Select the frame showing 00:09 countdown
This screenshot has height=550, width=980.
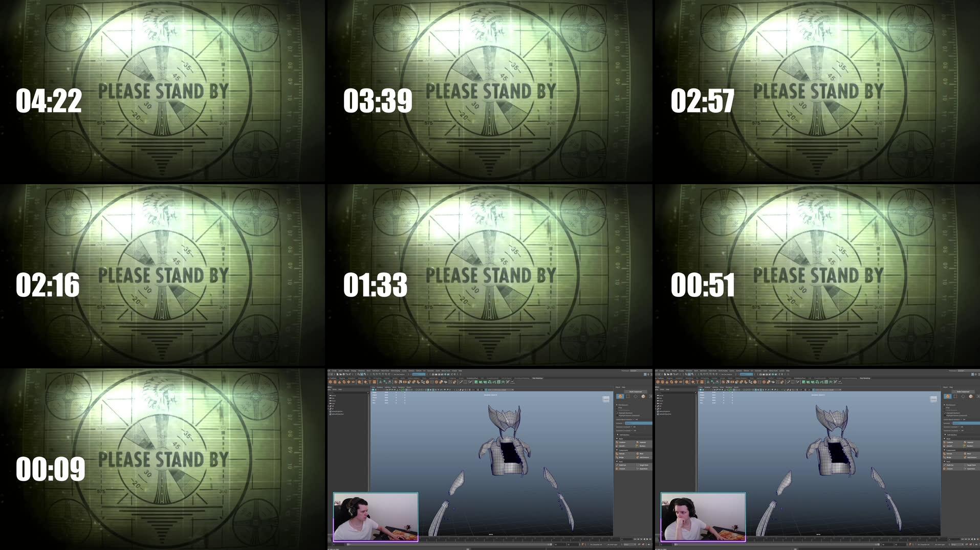coord(163,459)
